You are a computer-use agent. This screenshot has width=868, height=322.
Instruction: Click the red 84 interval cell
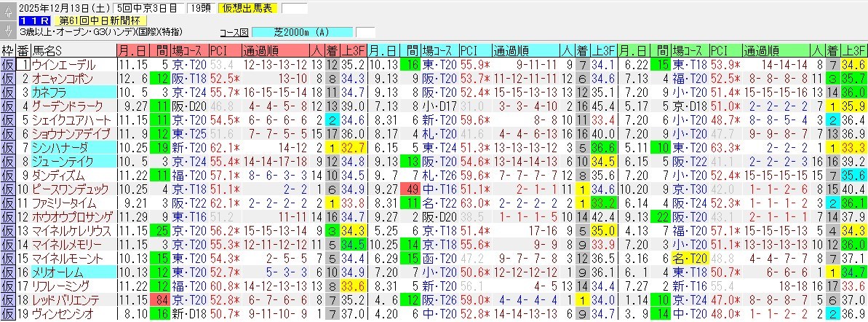coord(162,300)
